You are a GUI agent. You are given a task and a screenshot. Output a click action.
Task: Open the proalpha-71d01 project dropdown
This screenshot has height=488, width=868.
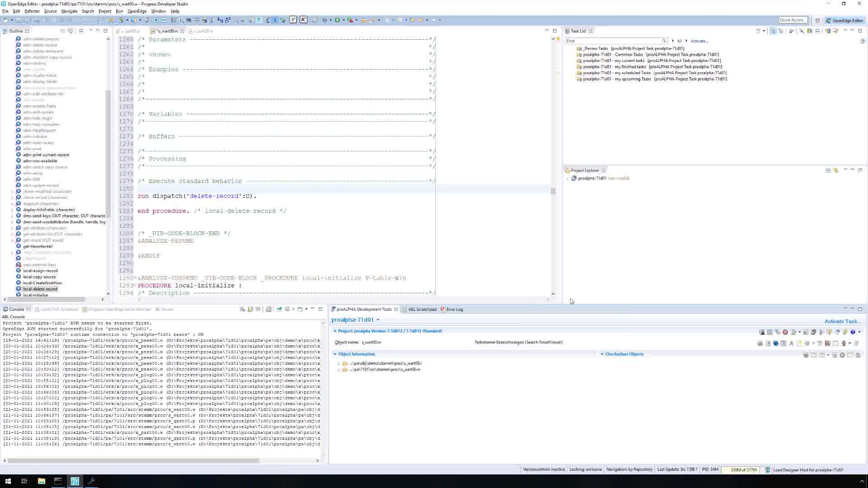(x=378, y=320)
